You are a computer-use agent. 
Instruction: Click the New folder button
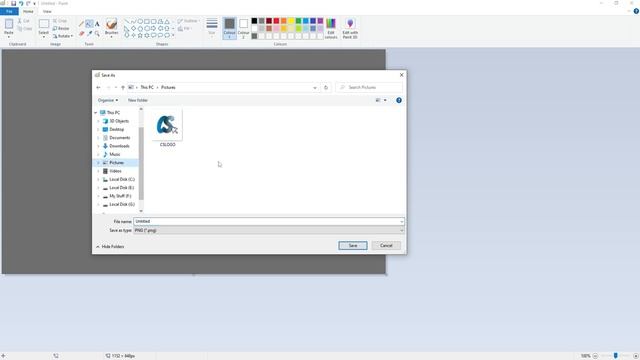[x=138, y=100]
